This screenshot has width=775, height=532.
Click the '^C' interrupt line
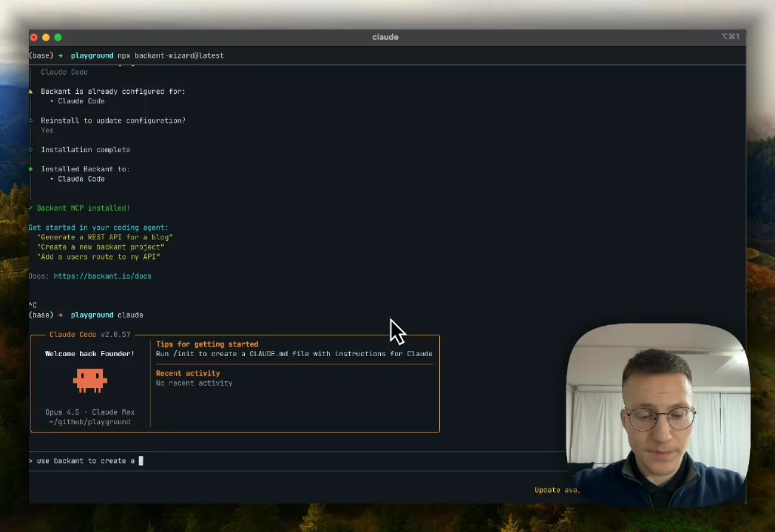(33, 305)
